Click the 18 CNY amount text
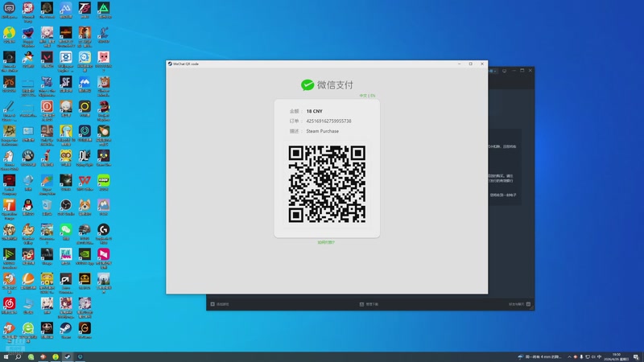The width and height of the screenshot is (644, 362). 314,111
